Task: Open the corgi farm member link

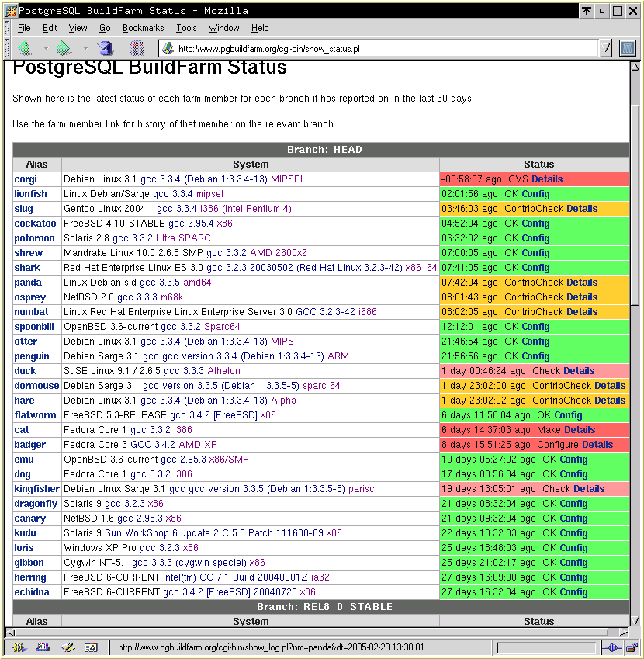Action: 26,179
